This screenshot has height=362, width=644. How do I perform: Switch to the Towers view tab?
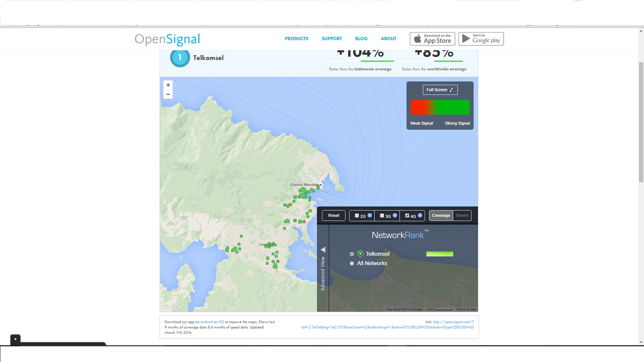462,215
